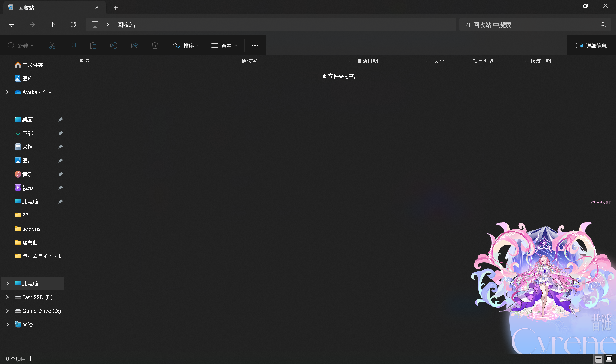
Task: Toggle the 详细信息 details pane
Action: [591, 46]
